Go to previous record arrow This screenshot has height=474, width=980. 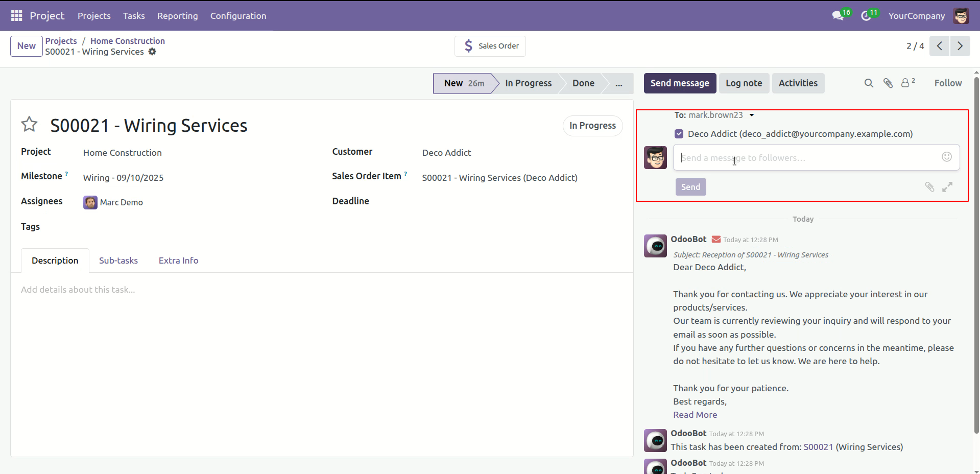point(939,46)
